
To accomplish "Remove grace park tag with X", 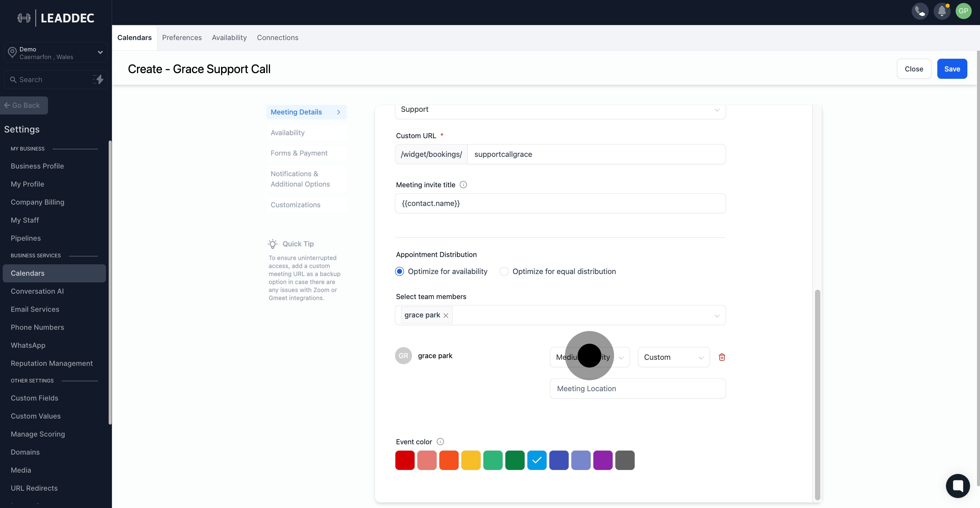I will (x=446, y=316).
